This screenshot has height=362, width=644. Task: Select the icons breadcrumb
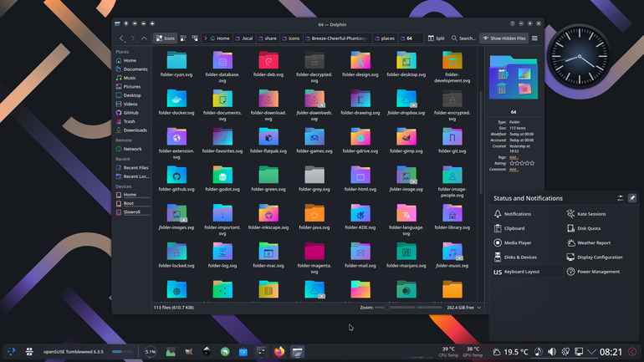291,38
